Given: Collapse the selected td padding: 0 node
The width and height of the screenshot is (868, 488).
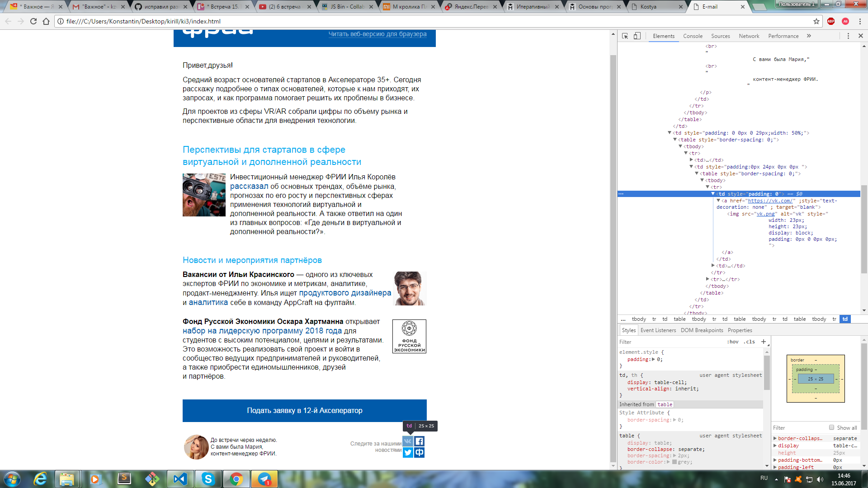Looking at the screenshot, I should (713, 194).
